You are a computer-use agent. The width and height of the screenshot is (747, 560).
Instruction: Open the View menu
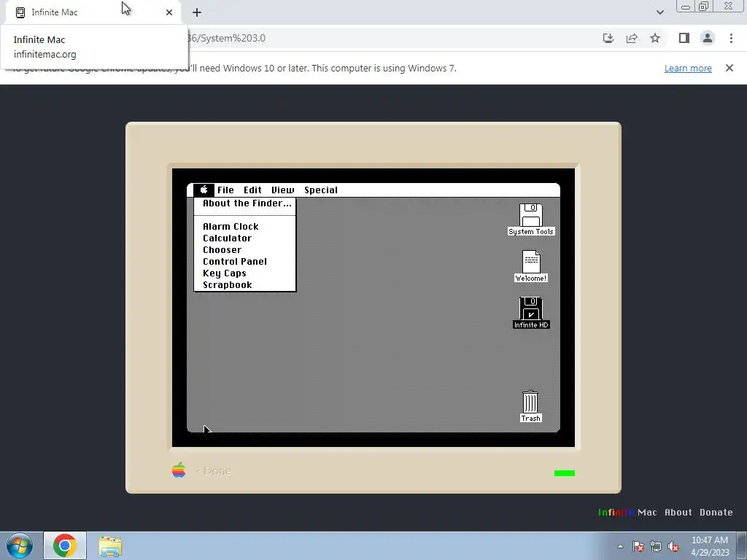click(282, 190)
